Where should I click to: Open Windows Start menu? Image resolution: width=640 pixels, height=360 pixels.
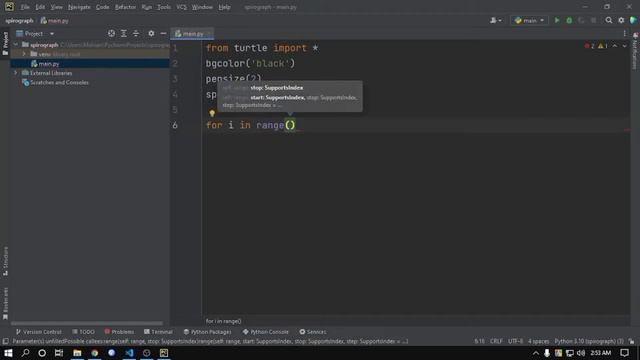click(8, 353)
